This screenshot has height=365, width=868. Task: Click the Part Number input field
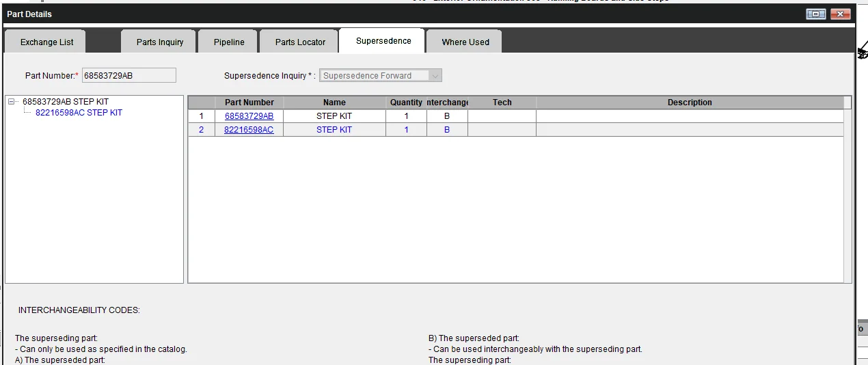tap(128, 75)
